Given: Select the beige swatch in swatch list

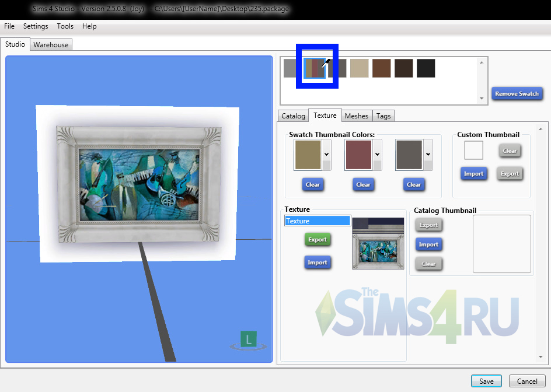Looking at the screenshot, I should [359, 68].
